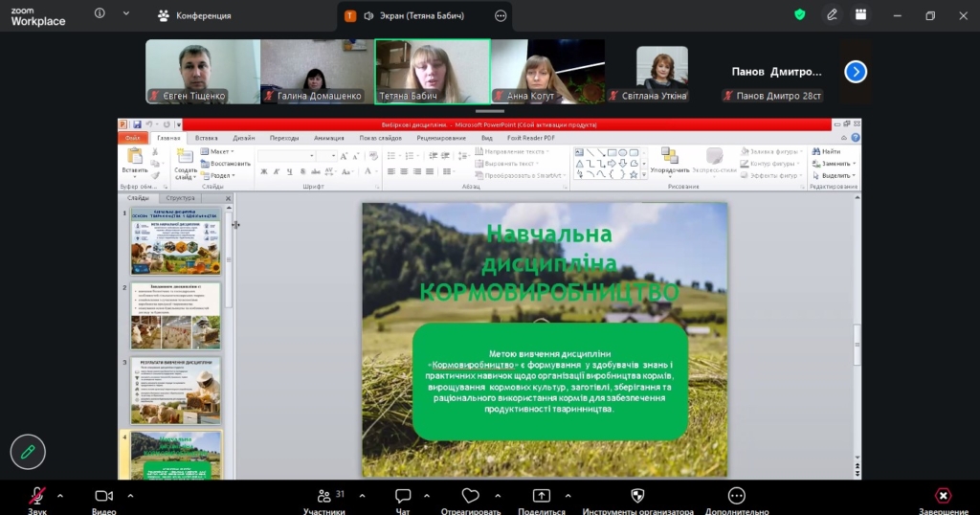Expand video options arrow beside Видео
The image size is (980, 515).
[130, 496]
